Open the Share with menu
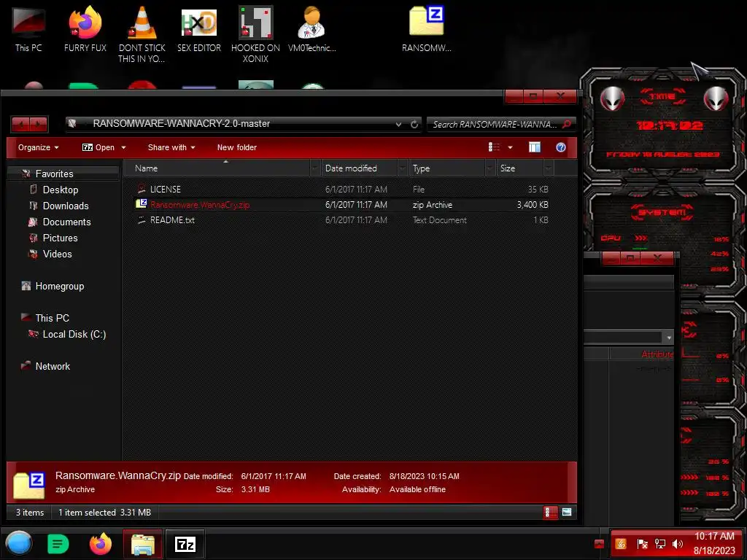The height and width of the screenshot is (560, 747). pyautogui.click(x=171, y=147)
